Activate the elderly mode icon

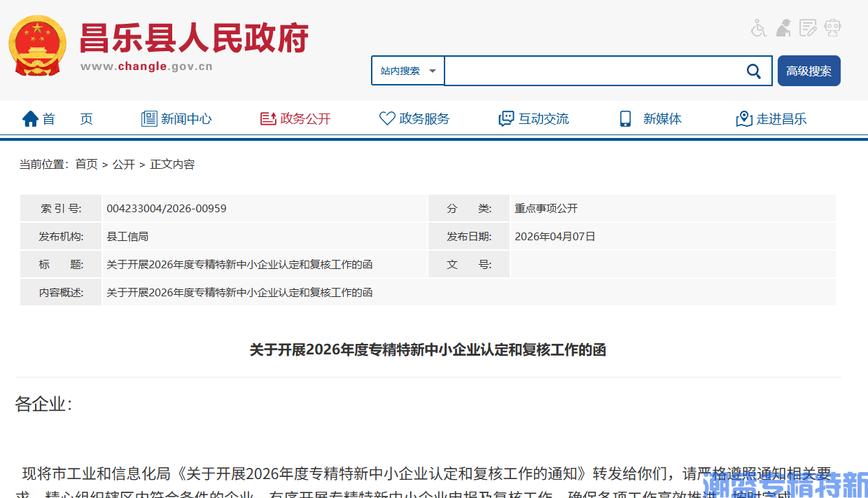click(x=783, y=27)
